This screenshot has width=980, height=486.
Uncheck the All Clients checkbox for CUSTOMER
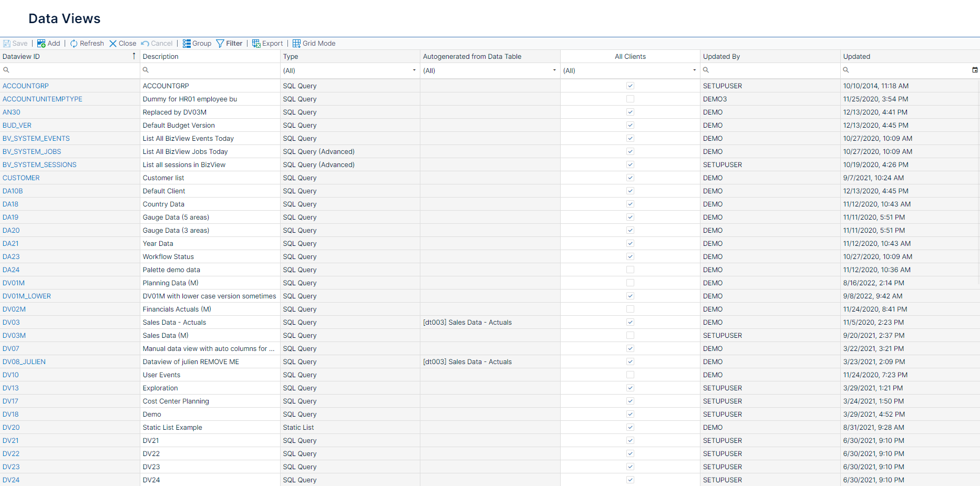[x=630, y=178]
